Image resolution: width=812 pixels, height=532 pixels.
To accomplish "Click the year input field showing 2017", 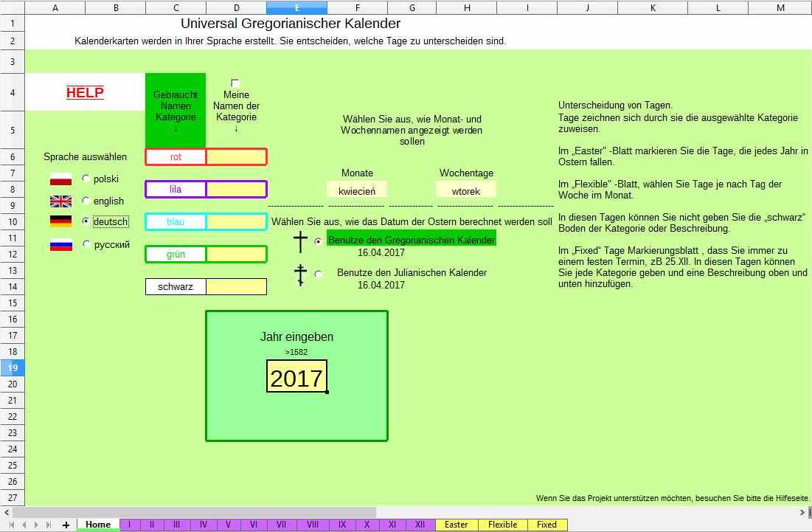I will (x=296, y=377).
